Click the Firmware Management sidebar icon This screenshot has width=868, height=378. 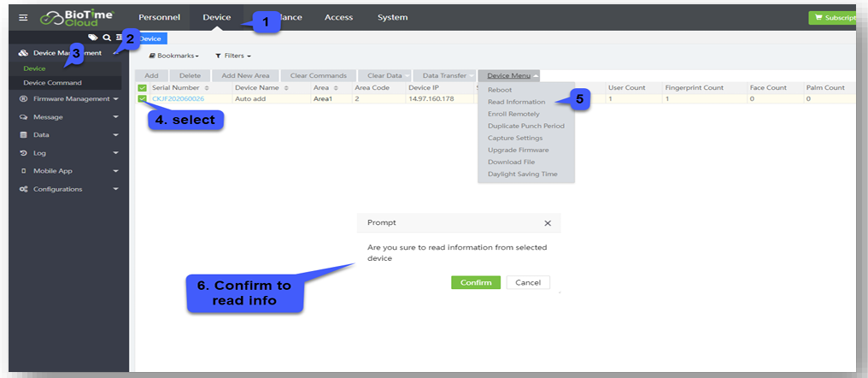24,99
